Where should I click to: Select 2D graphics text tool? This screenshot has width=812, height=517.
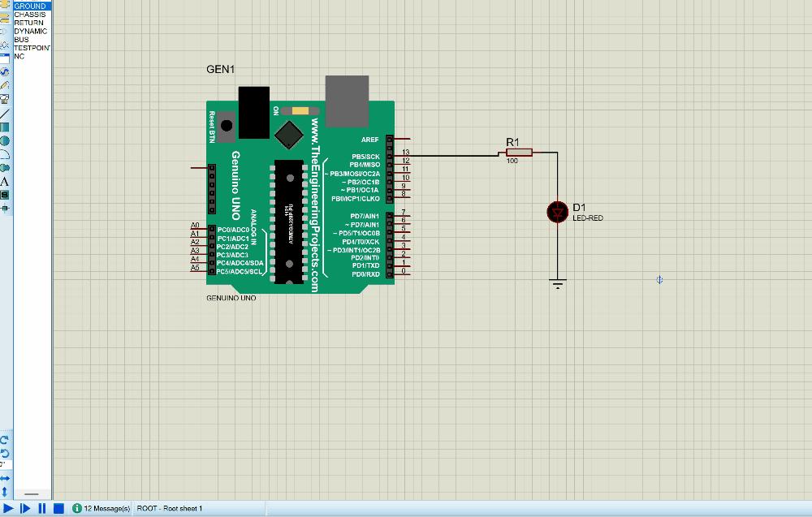pyautogui.click(x=5, y=182)
